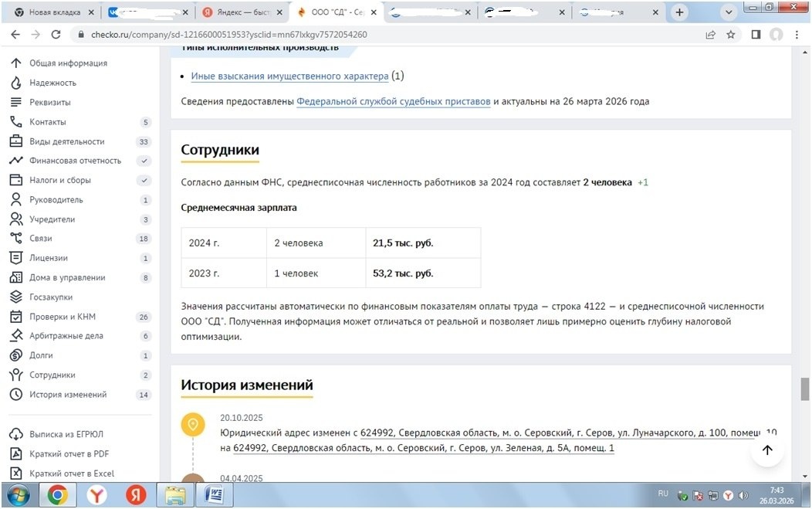Open Реквизиты section icon
The width and height of the screenshot is (812, 509).
pos(16,102)
